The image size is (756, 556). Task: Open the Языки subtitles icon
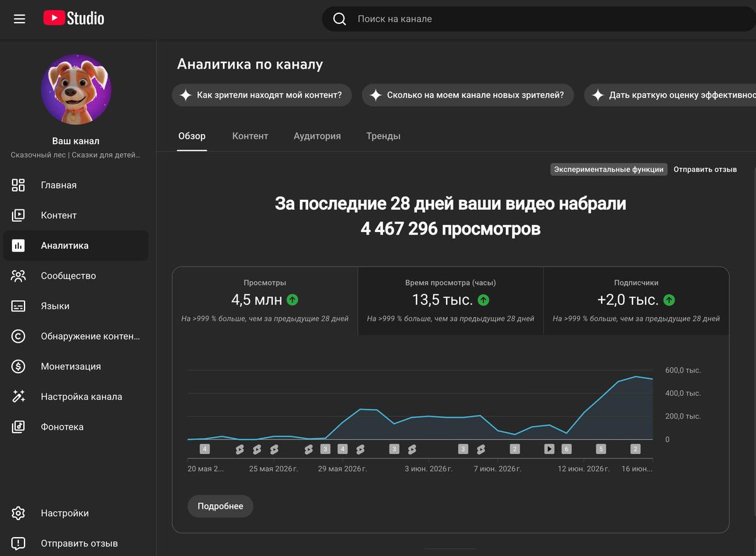(18, 306)
